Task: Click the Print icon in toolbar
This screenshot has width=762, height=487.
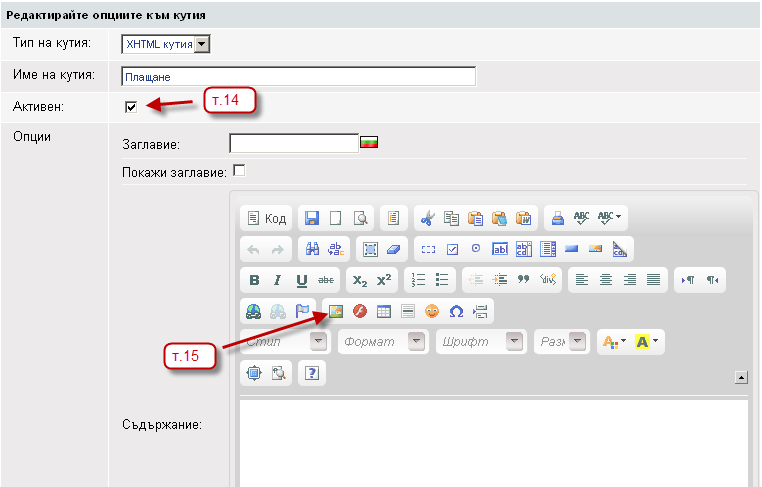Action: pos(559,218)
